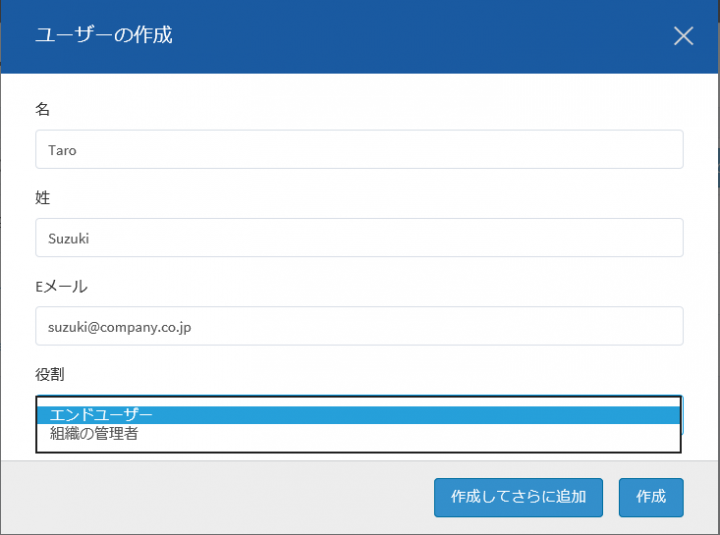Collapse the 役割 combo box
The width and height of the screenshot is (720, 535).
[358, 399]
